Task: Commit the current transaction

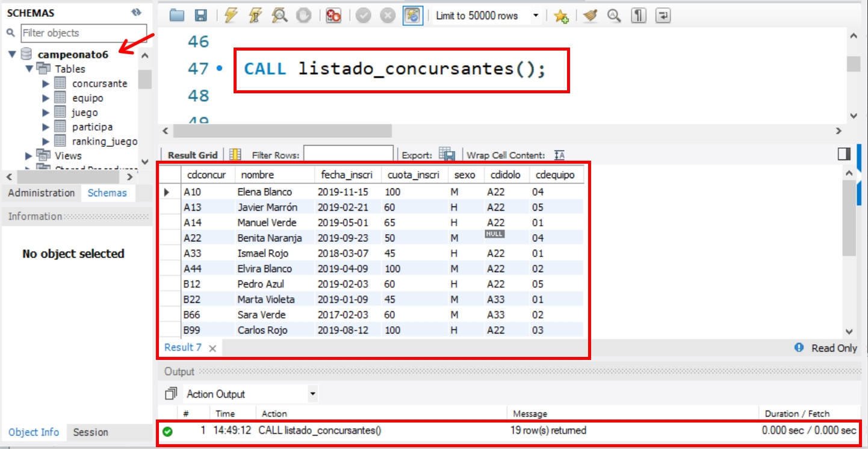Action: pos(363,16)
